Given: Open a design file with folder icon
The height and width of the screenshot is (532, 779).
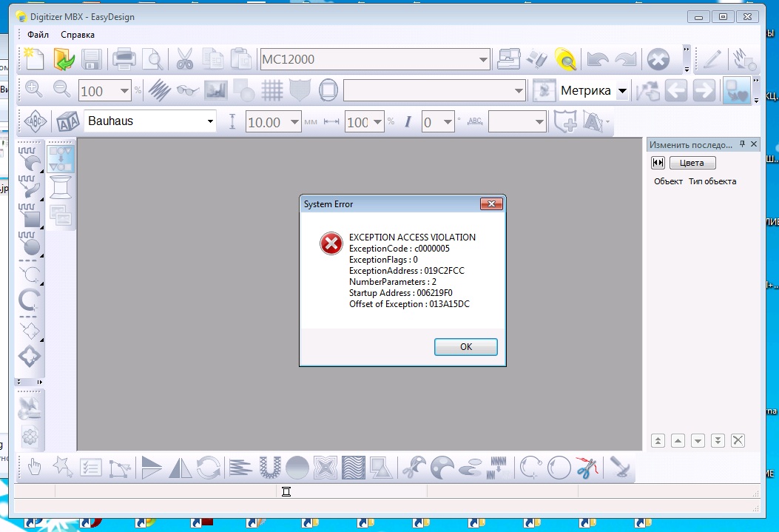Looking at the screenshot, I should pyautogui.click(x=63, y=59).
